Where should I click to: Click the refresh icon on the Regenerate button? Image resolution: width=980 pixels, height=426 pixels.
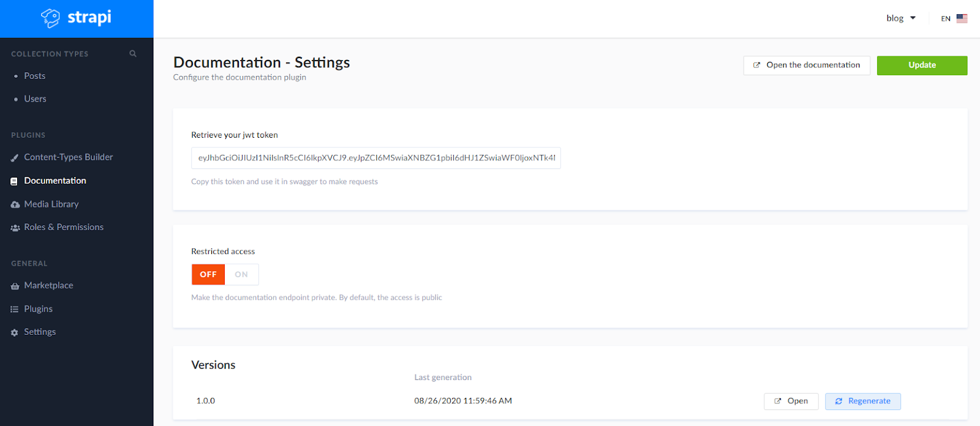839,402
